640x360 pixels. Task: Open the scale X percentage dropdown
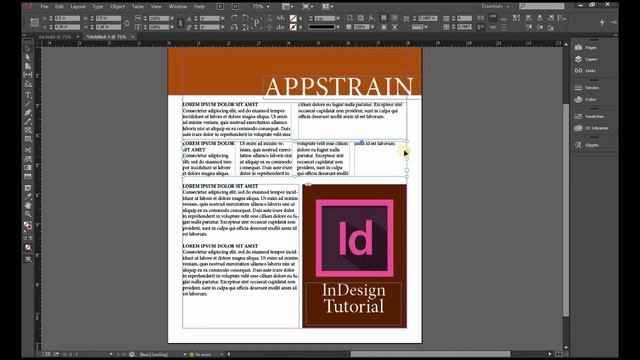tap(172, 18)
